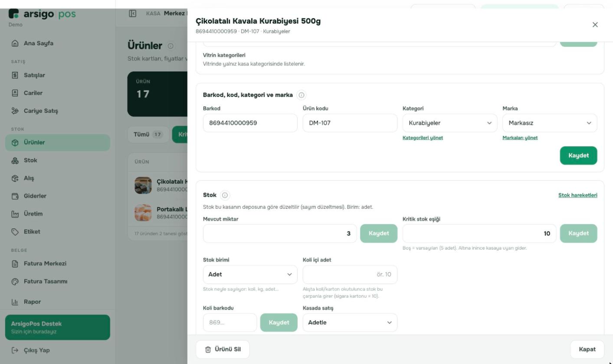Click the Koli barkodu input field

coord(230,322)
